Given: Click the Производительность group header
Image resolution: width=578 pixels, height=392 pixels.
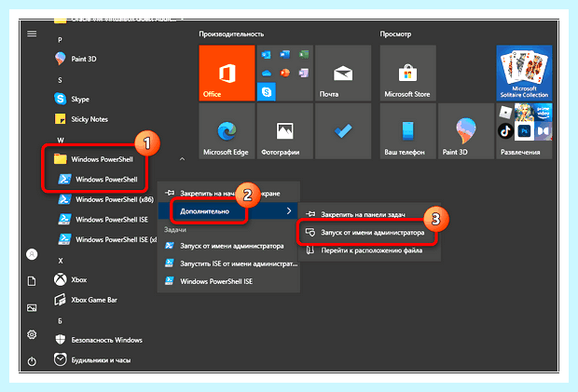Looking at the screenshot, I should (231, 34).
